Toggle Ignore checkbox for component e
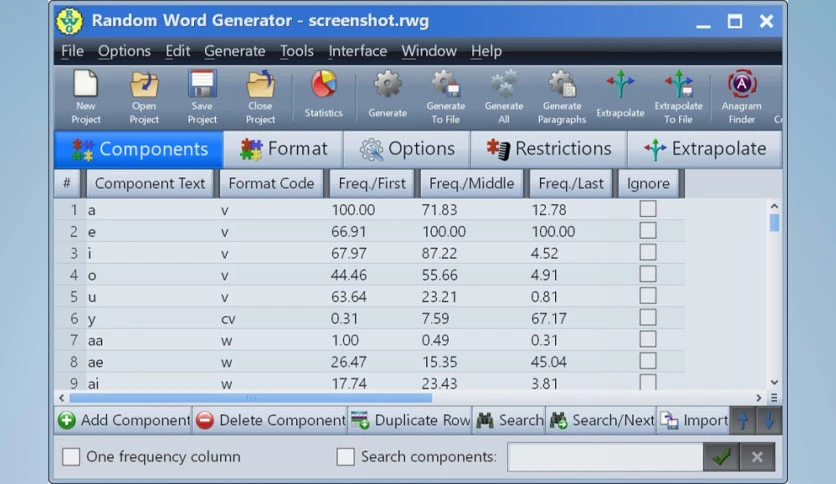836x484 pixels. coord(648,231)
